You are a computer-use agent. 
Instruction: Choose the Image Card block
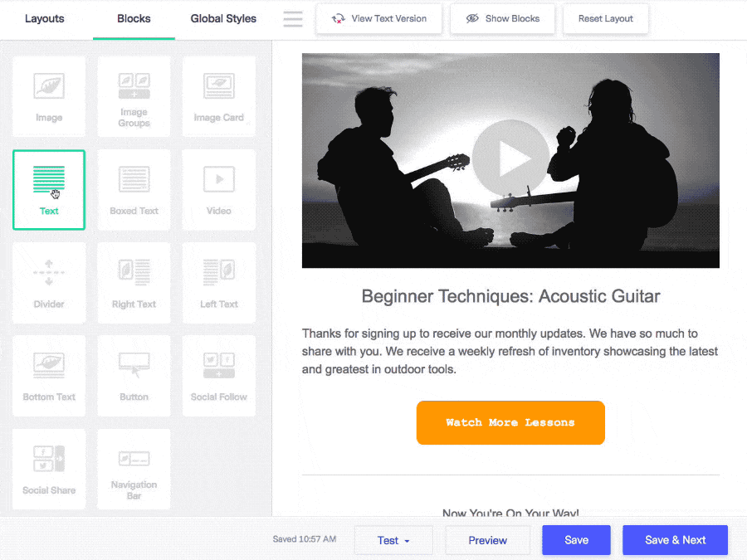click(218, 97)
